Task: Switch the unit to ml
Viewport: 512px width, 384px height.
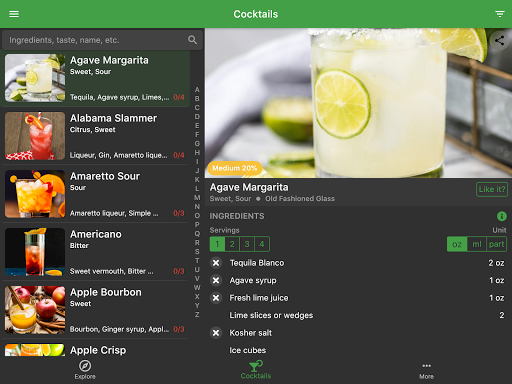Action: click(x=477, y=244)
